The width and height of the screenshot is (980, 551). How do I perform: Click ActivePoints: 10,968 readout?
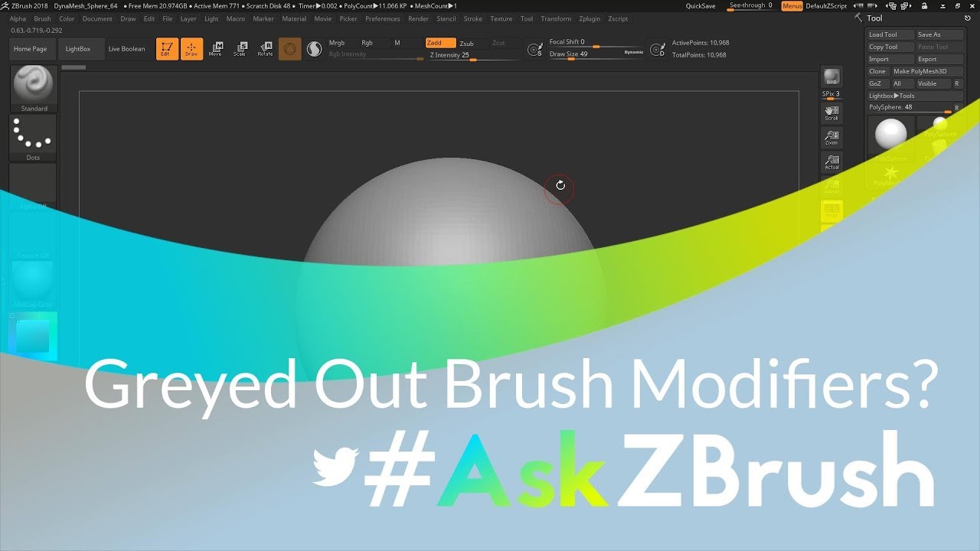[x=700, y=43]
